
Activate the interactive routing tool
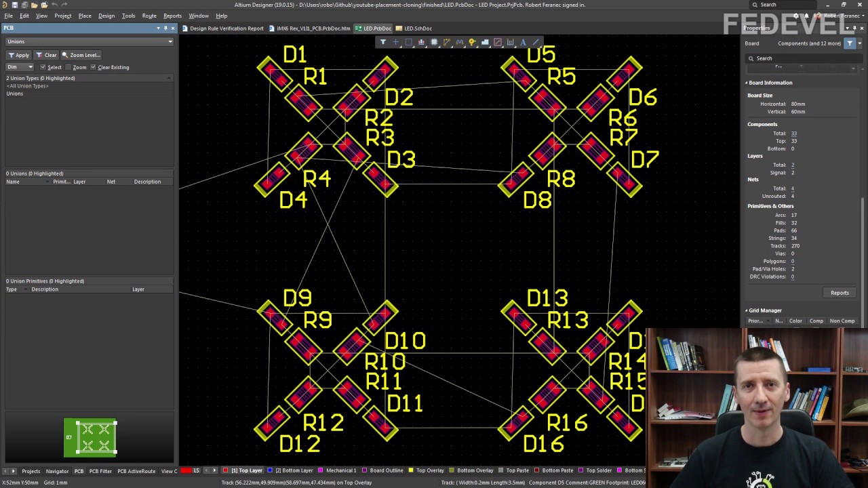pyautogui.click(x=447, y=42)
